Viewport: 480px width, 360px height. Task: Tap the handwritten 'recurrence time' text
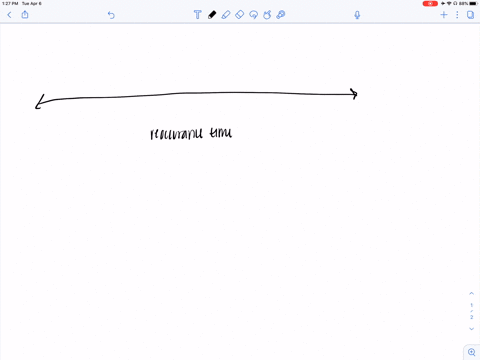point(191,133)
